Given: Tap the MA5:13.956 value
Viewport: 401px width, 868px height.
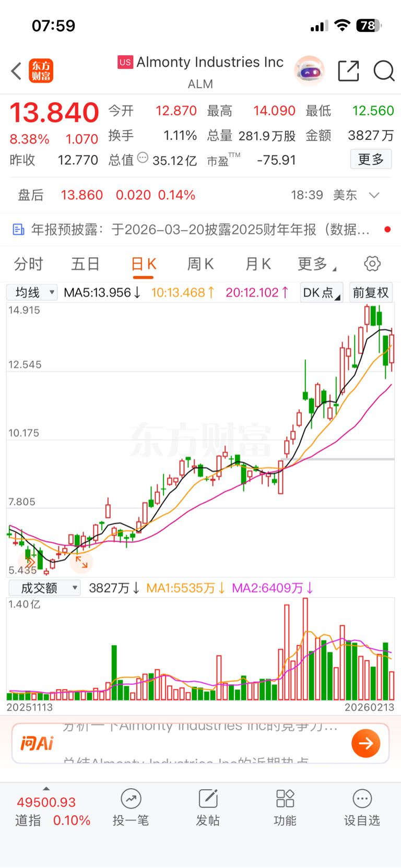Looking at the screenshot, I should [x=102, y=292].
